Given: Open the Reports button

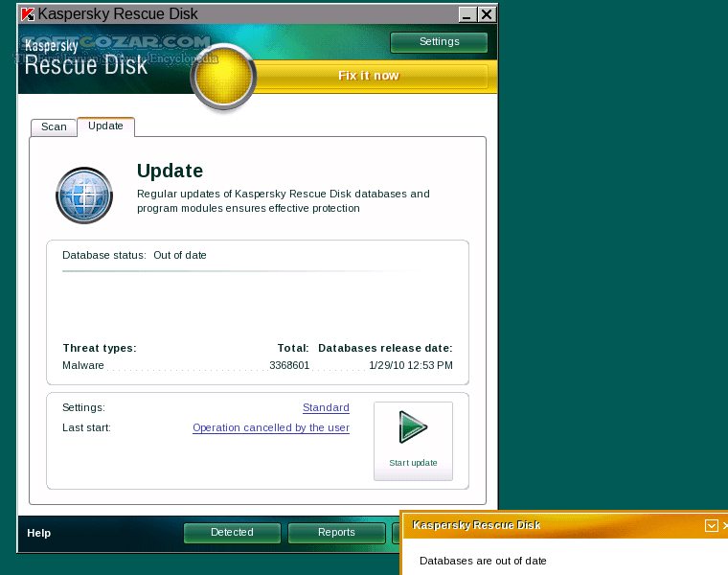Looking at the screenshot, I should pyautogui.click(x=336, y=532).
